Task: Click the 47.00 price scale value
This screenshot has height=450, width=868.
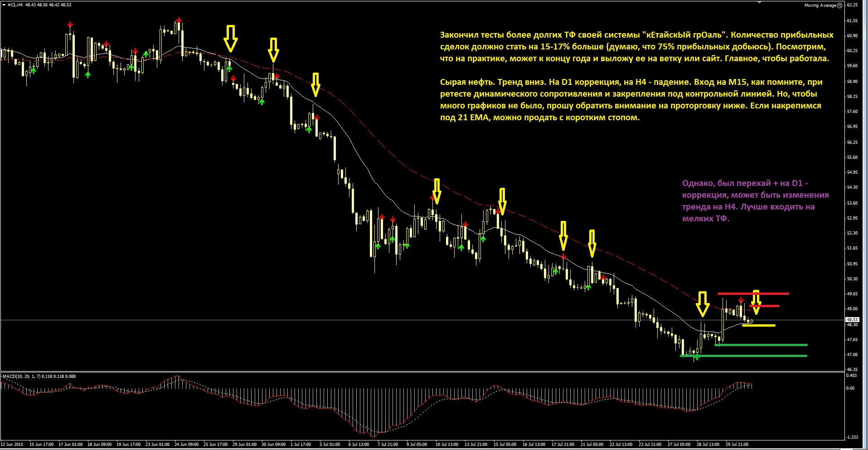Action: click(852, 355)
